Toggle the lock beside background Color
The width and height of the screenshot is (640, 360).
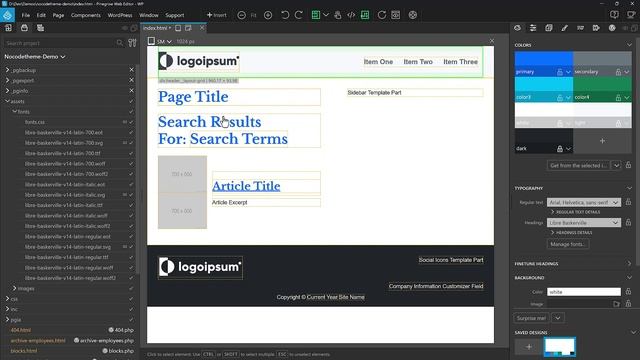pos(629,291)
